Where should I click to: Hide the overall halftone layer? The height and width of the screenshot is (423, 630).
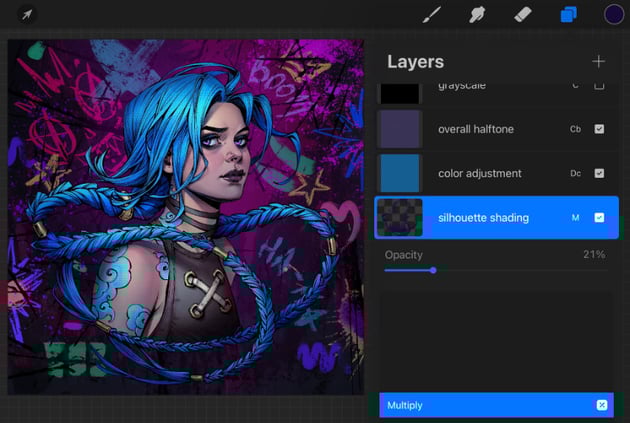pyautogui.click(x=599, y=129)
